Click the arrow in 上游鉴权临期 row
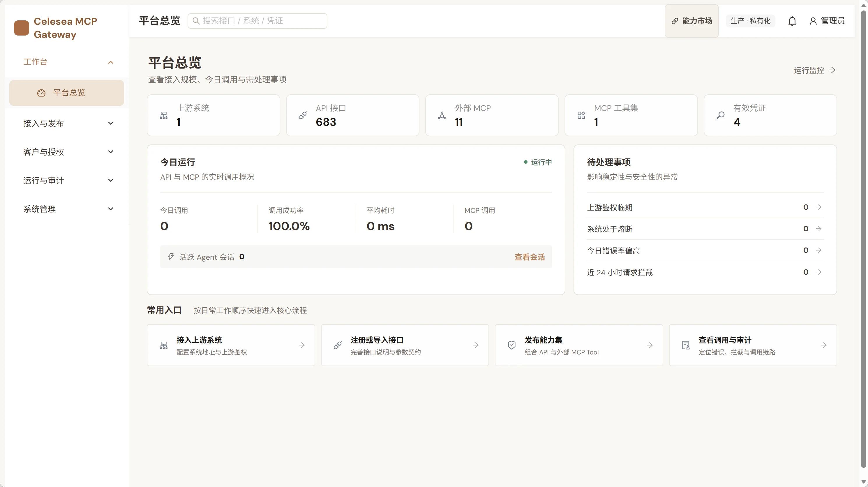 (x=819, y=207)
